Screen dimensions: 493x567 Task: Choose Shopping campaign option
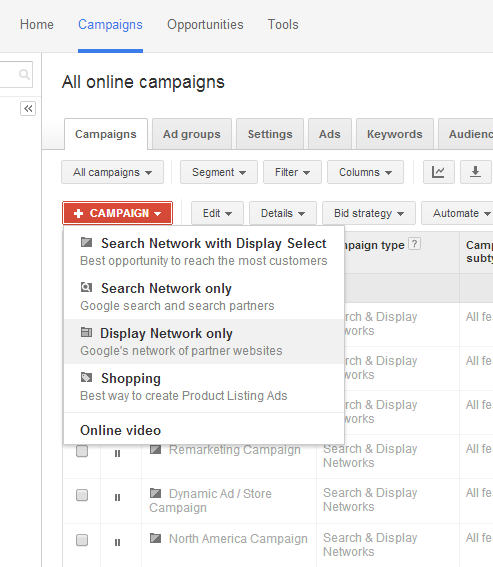(204, 387)
